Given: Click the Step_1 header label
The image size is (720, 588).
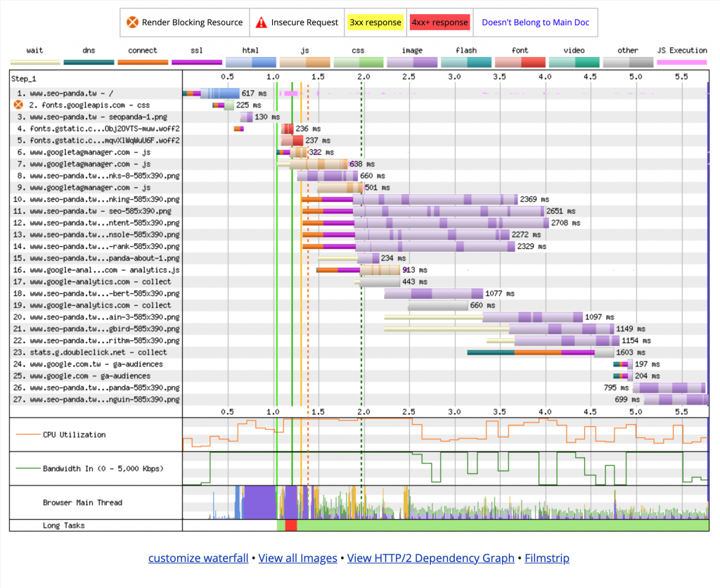Looking at the screenshot, I should click(x=24, y=79).
